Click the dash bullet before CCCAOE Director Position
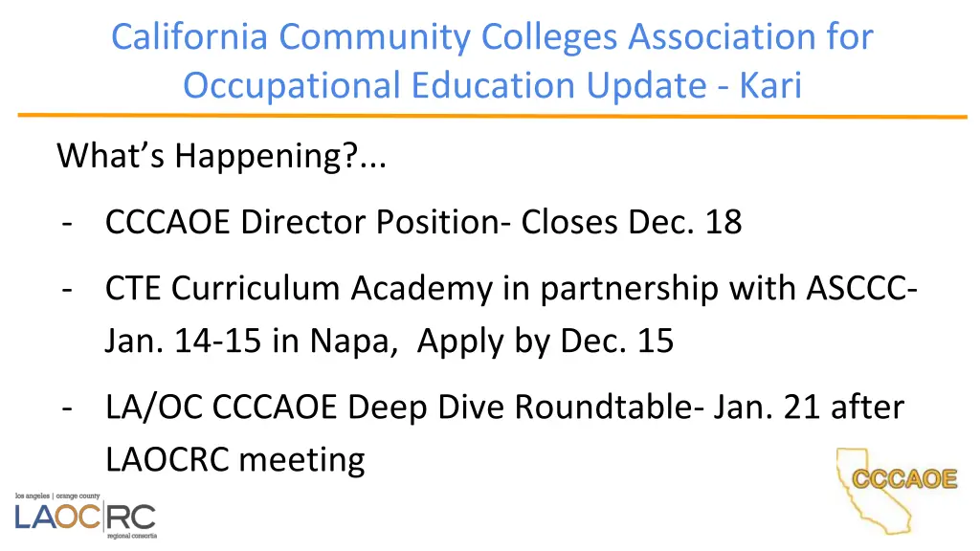The height and width of the screenshot is (551, 980). [x=67, y=222]
